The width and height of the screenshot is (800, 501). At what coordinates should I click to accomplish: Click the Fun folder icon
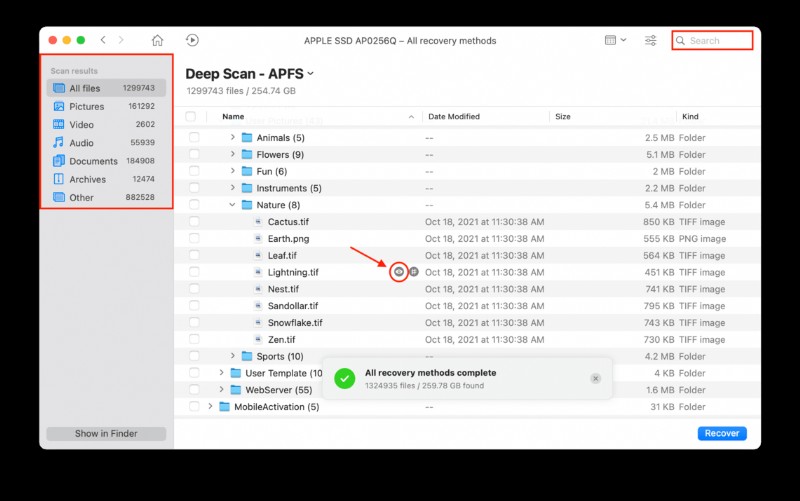point(247,171)
